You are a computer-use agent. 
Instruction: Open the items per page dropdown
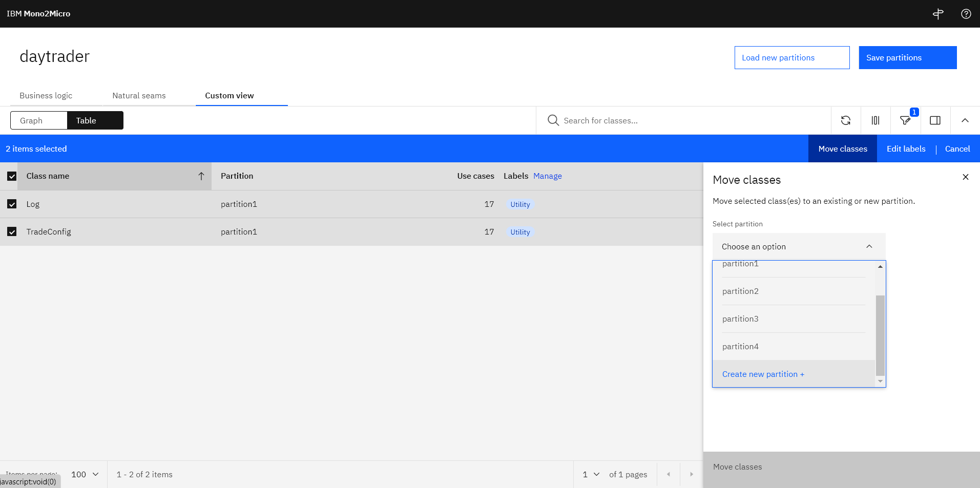[x=85, y=474]
